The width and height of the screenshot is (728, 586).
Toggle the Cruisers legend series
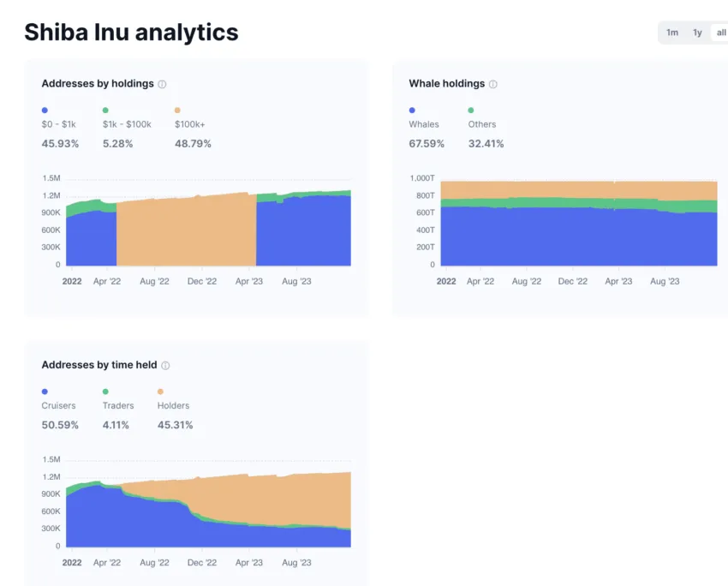coord(58,405)
